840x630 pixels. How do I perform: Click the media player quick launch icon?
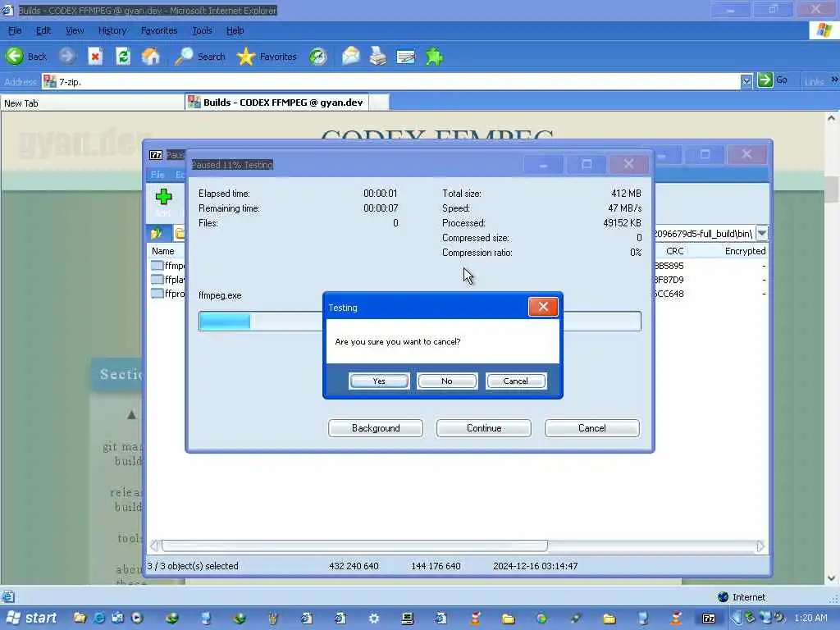137,618
